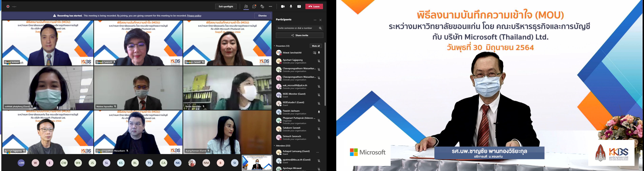This screenshot has height=171, width=644.
Task: Click the KS participant avatar bubble
Action: click(121, 163)
